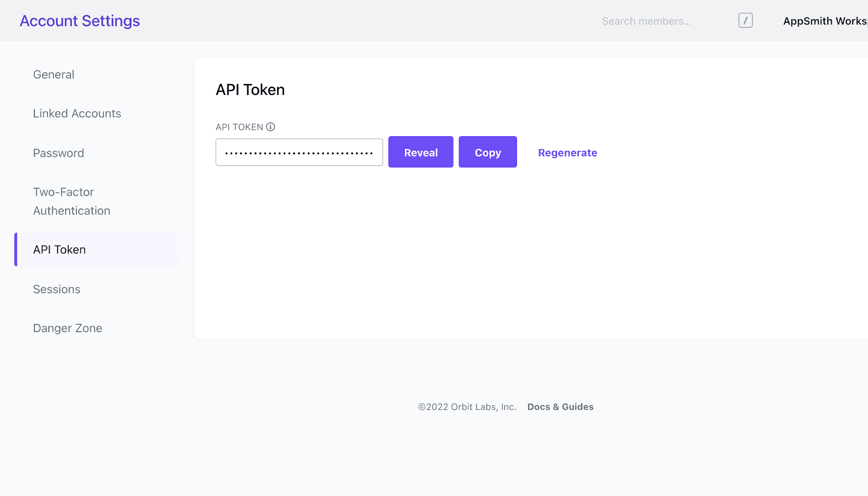Open the AppSmith workspace switcher
The image size is (868, 496).
click(825, 21)
